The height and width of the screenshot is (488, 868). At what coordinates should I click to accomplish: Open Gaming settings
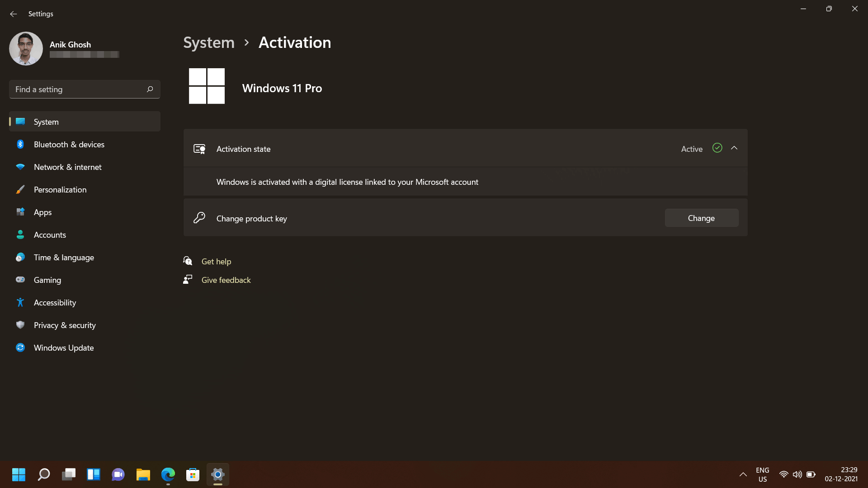point(85,280)
